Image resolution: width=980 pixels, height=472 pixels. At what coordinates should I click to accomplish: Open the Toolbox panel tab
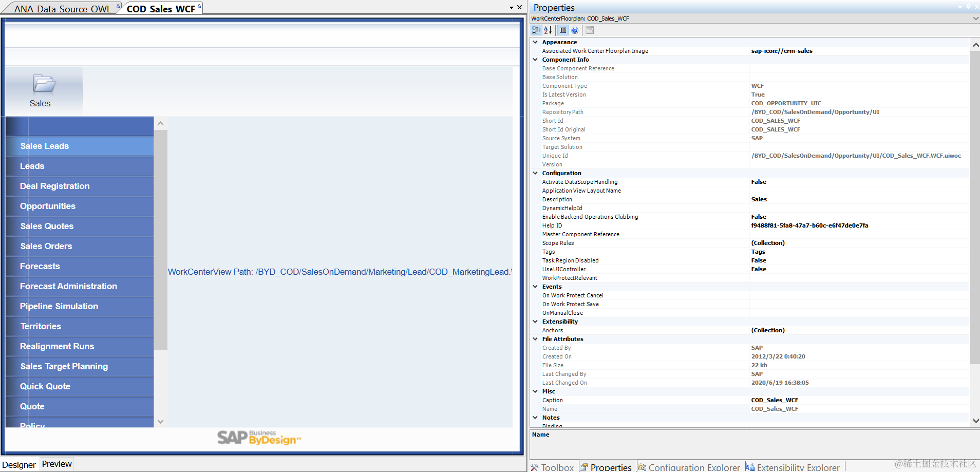[553, 467]
